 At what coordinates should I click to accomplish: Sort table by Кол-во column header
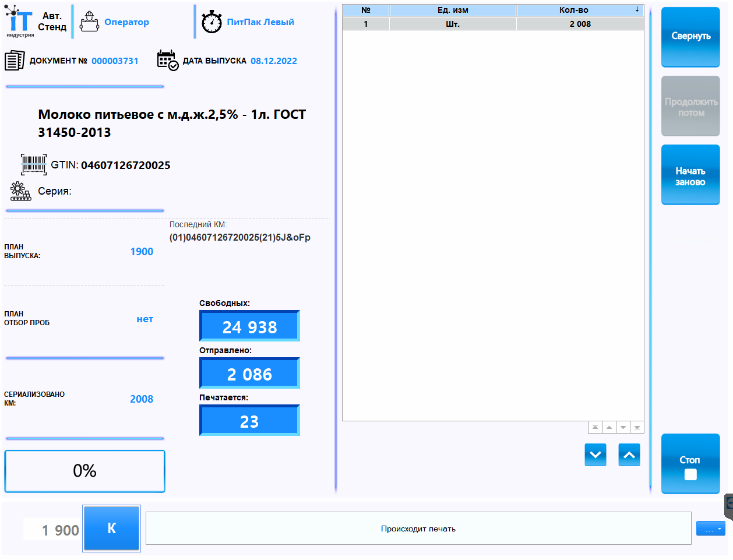[580, 10]
